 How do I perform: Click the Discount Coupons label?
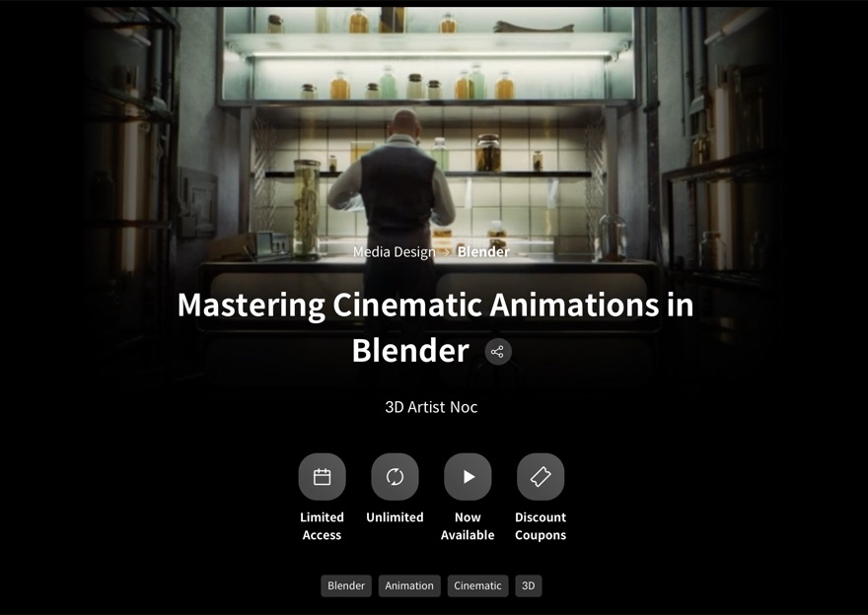coord(541,526)
